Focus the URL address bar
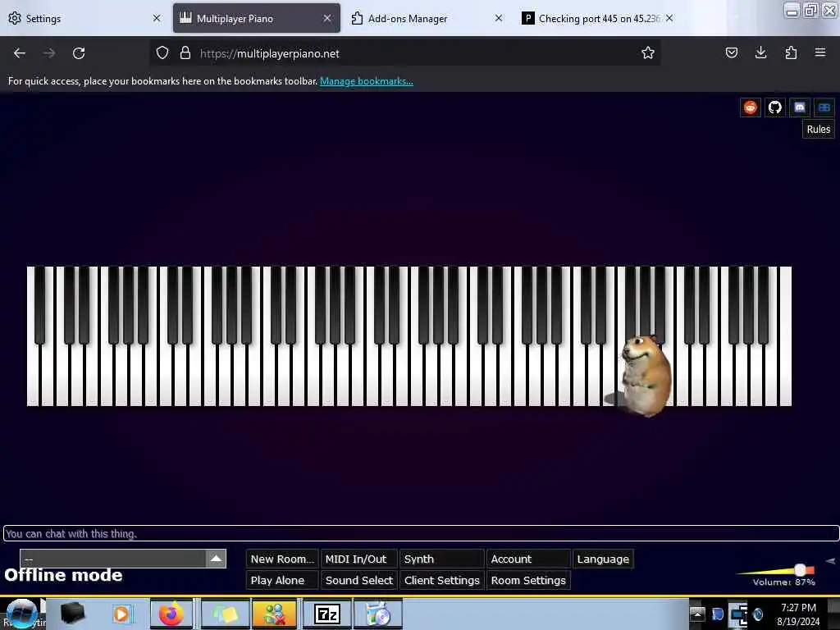 point(407,53)
